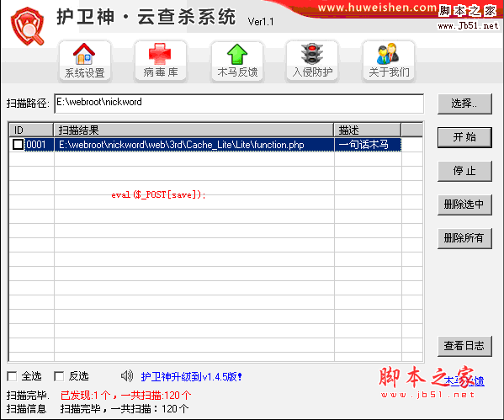Image resolution: width=504 pixels, height=420 pixels.
Task: Click the speaker sound icon
Action: click(127, 375)
